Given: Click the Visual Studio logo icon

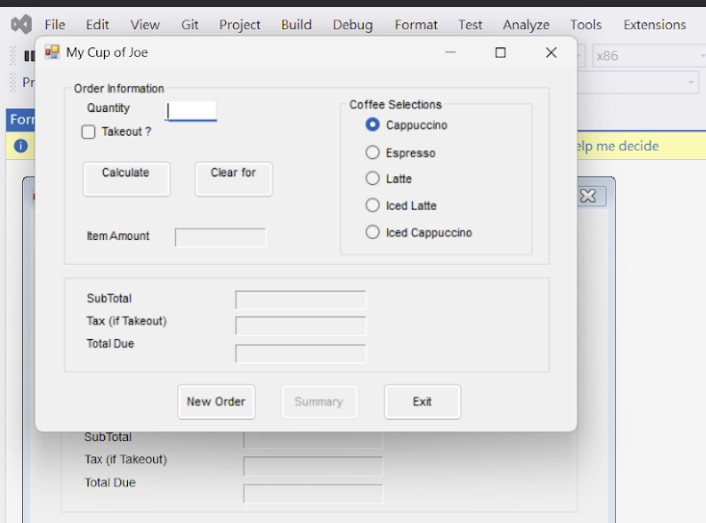Looking at the screenshot, I should (x=21, y=24).
